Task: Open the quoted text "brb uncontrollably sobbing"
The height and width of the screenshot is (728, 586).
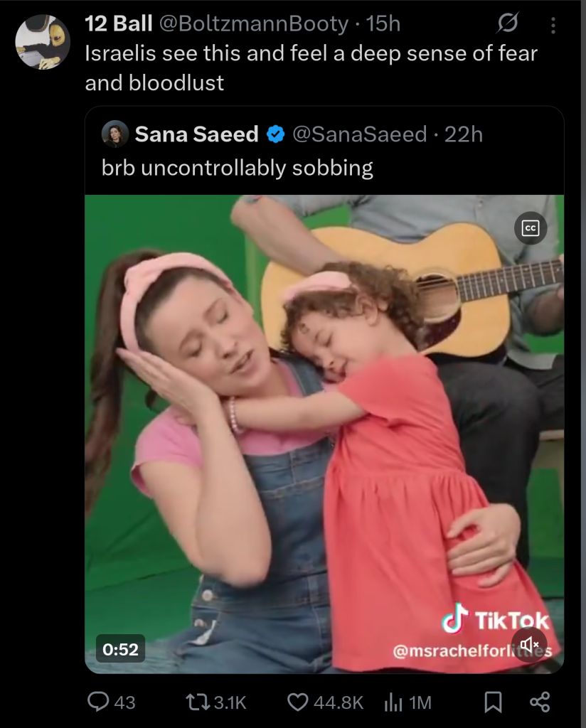Action: 238,168
